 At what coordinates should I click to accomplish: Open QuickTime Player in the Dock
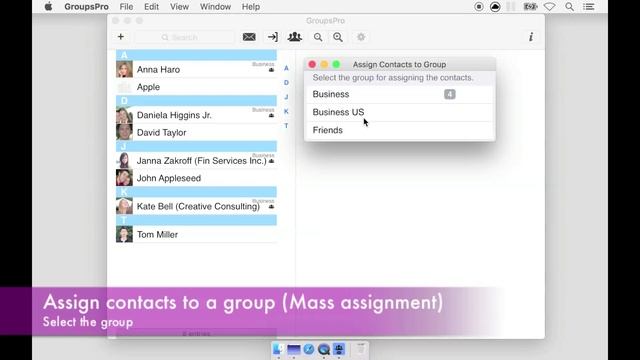point(324,349)
